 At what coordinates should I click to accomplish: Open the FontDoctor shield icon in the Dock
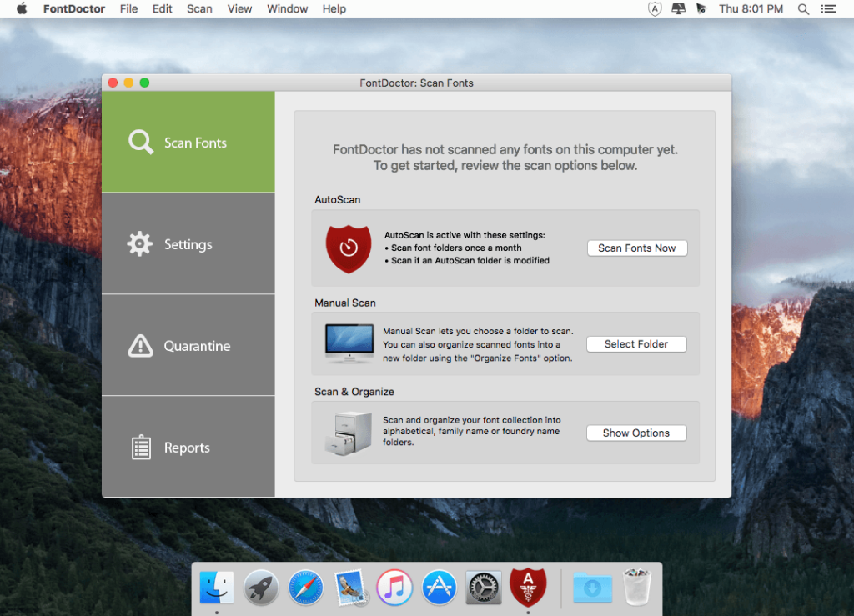[530, 588]
